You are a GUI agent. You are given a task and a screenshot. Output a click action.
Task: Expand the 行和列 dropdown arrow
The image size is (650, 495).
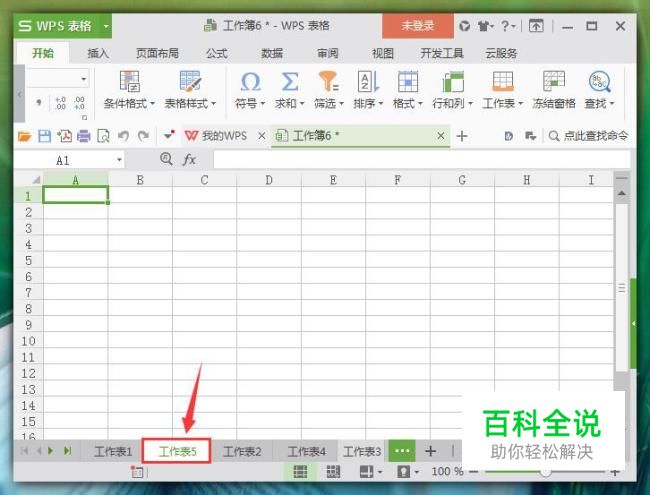(470, 104)
